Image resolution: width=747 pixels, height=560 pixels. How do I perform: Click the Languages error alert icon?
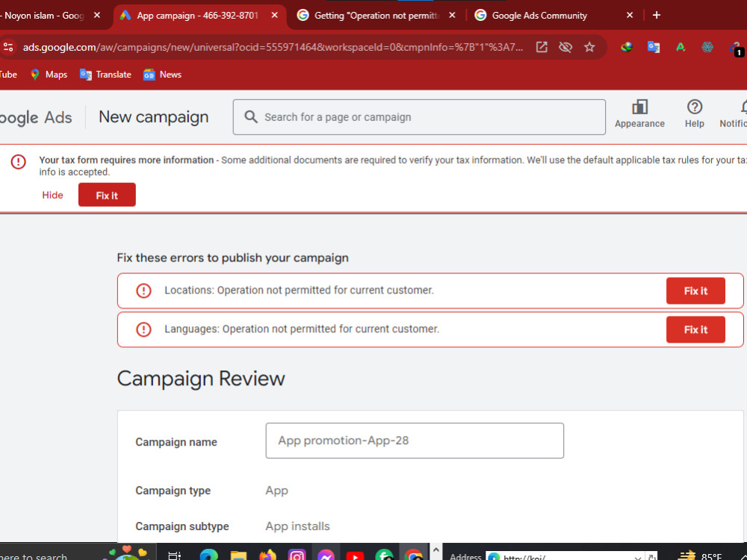pos(143,329)
